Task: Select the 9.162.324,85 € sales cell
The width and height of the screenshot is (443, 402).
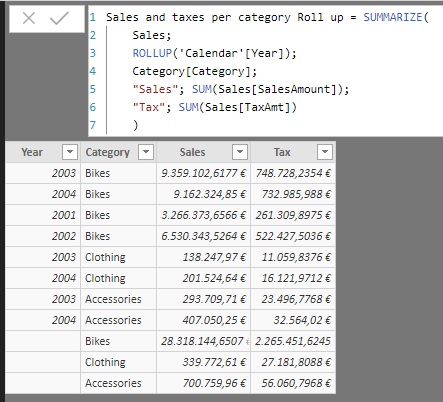Action: click(x=203, y=194)
